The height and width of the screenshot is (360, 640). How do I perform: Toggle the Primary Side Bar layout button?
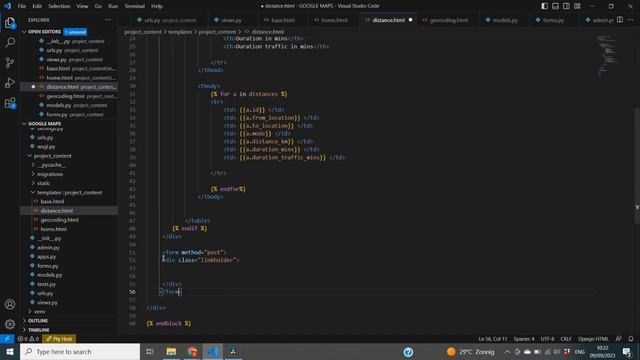tap(544, 6)
